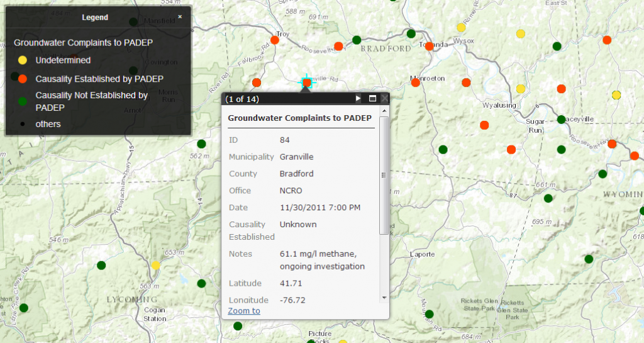Show next feature in popup
Image resolution: width=644 pixels, height=343 pixels.
tap(358, 98)
